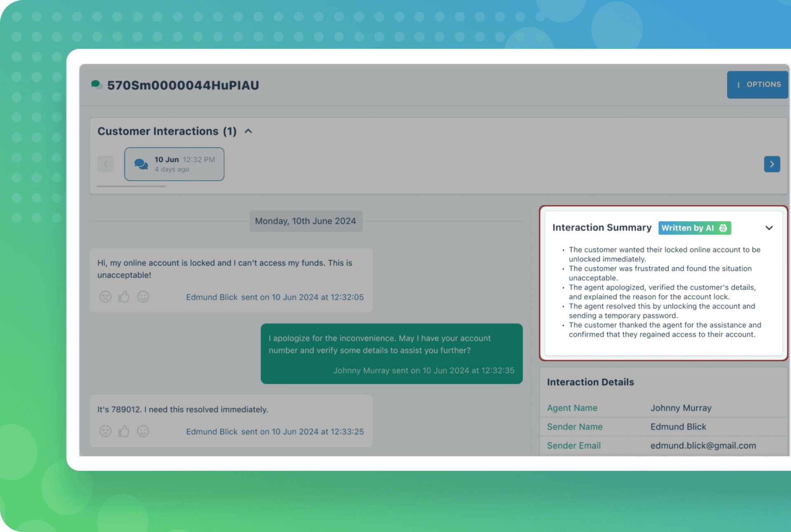Click the interaction ID 570Sm0000044HuPIAU heading
This screenshot has height=532, width=791.
point(183,85)
